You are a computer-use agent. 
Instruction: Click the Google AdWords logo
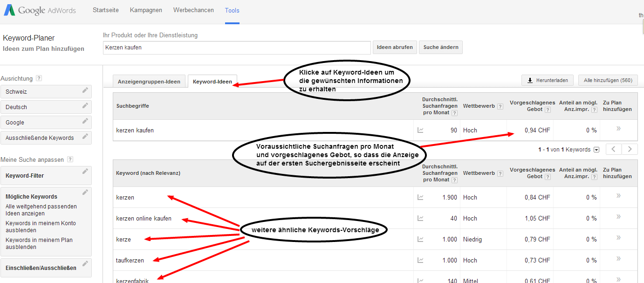coord(40,10)
